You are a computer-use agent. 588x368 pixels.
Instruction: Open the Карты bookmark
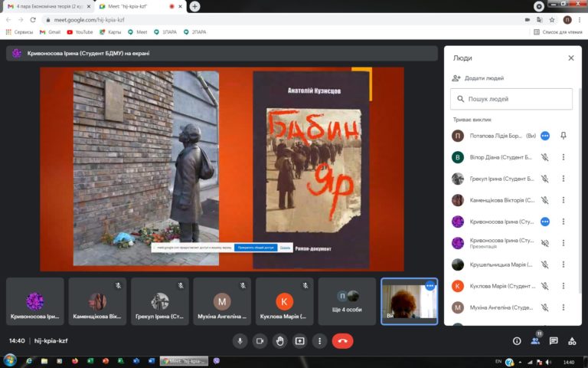(110, 32)
